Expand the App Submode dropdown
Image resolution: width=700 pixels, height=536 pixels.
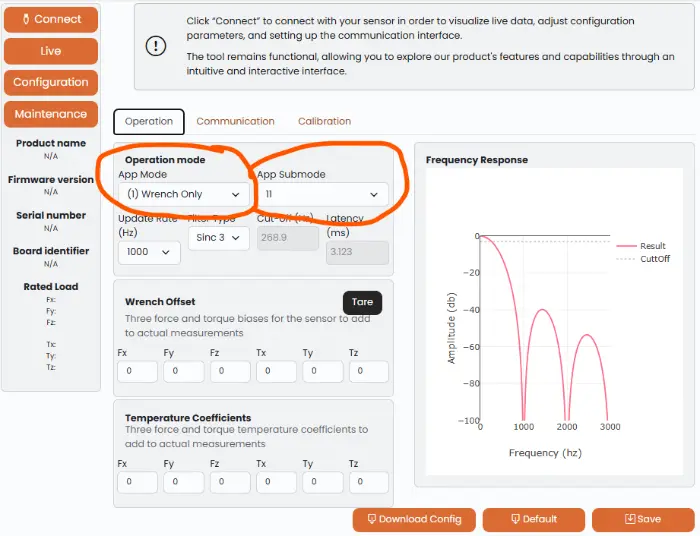(322, 195)
